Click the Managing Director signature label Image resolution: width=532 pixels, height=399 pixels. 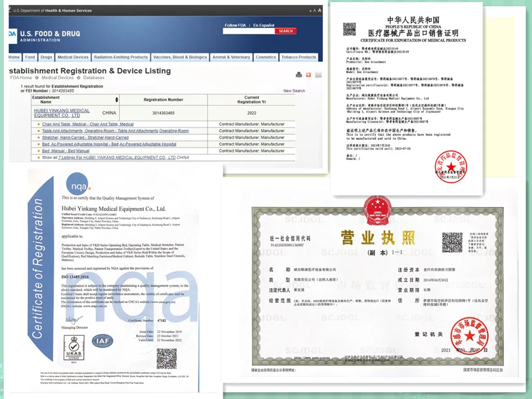[74, 327]
